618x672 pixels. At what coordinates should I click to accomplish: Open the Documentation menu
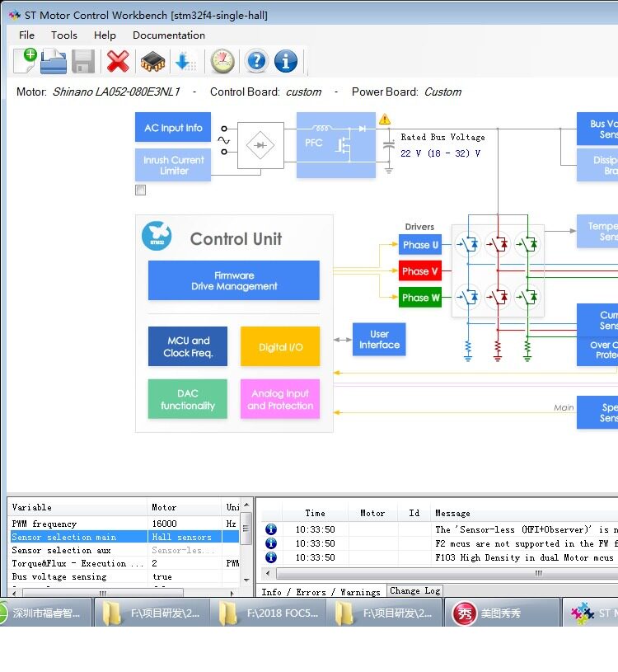[x=169, y=35]
